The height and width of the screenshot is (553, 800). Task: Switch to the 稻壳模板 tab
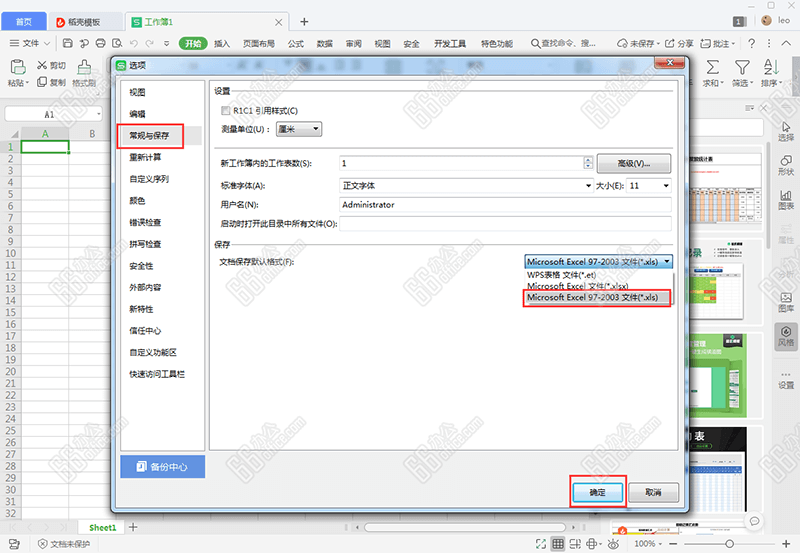84,22
